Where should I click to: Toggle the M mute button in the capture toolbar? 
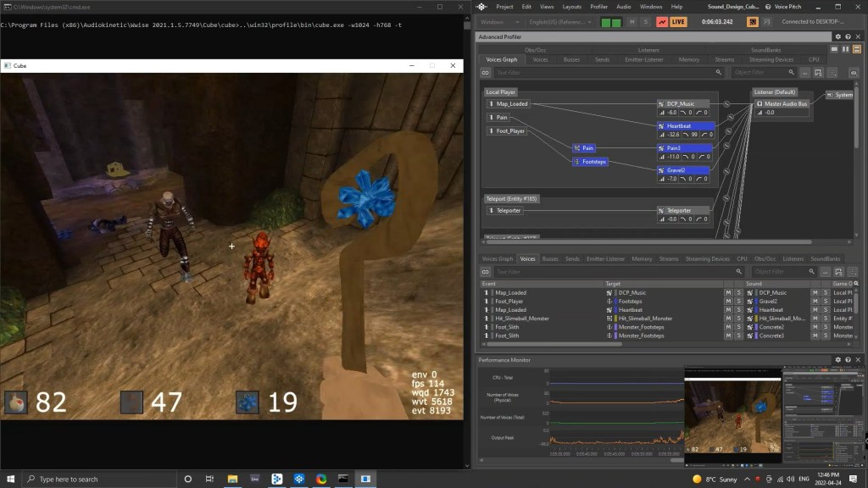[632, 22]
